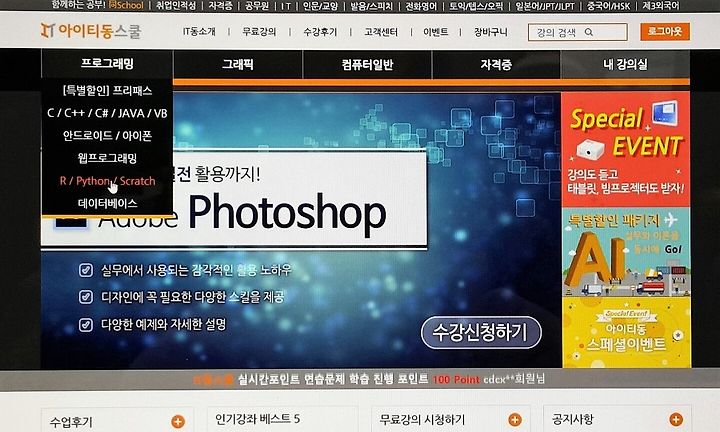
Task: Click the 인기강좌 베스트 5 heading
Action: tap(257, 418)
